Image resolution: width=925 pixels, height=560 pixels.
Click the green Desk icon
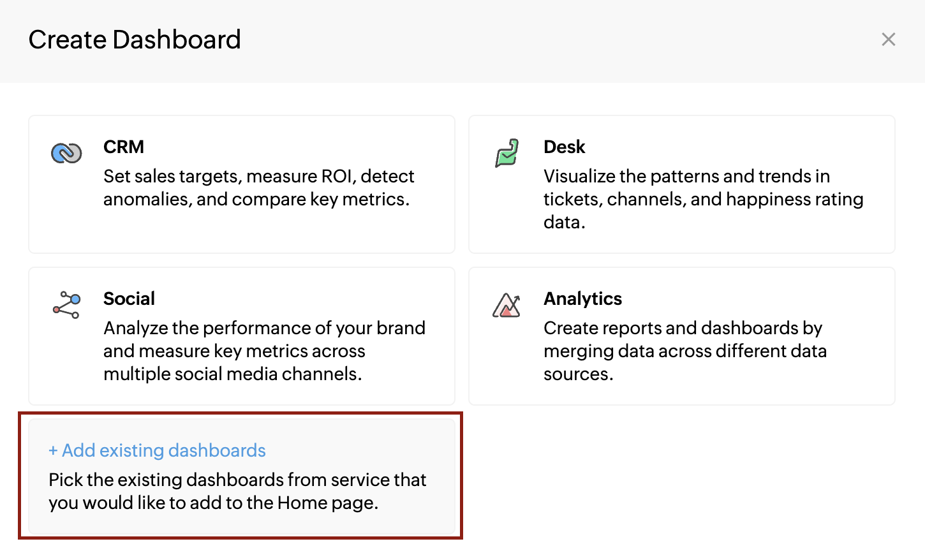point(507,153)
